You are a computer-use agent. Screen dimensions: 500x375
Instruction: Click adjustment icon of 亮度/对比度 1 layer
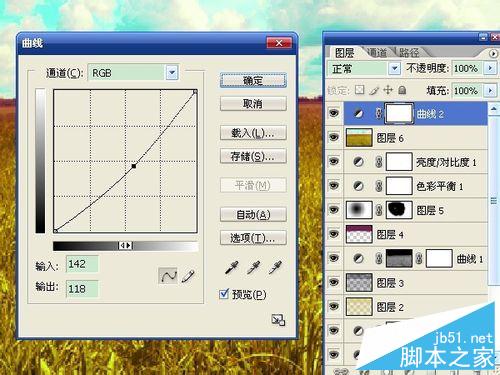click(x=358, y=162)
